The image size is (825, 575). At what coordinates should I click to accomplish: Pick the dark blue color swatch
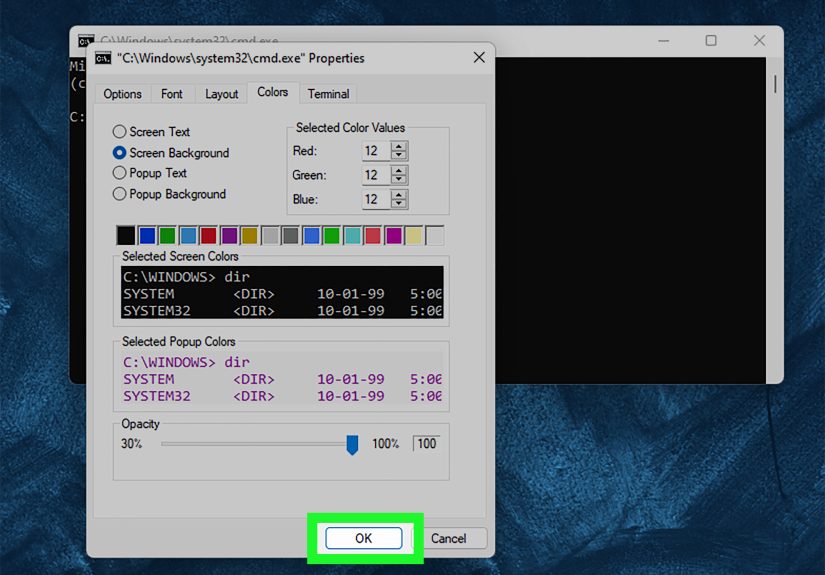[x=147, y=235]
